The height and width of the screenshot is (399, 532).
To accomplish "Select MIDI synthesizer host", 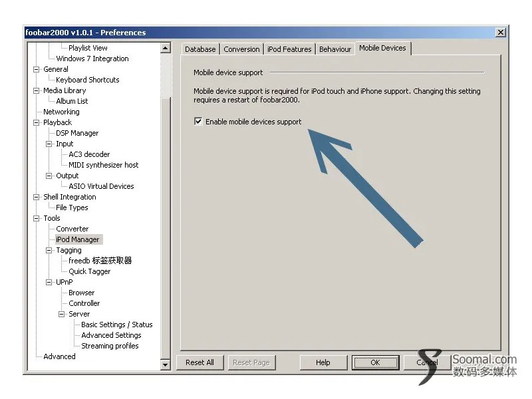I will (x=104, y=165).
